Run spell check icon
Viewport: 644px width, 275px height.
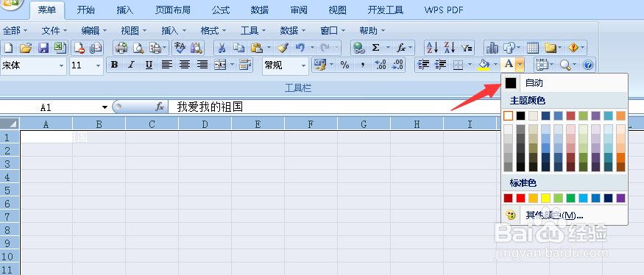(180, 48)
